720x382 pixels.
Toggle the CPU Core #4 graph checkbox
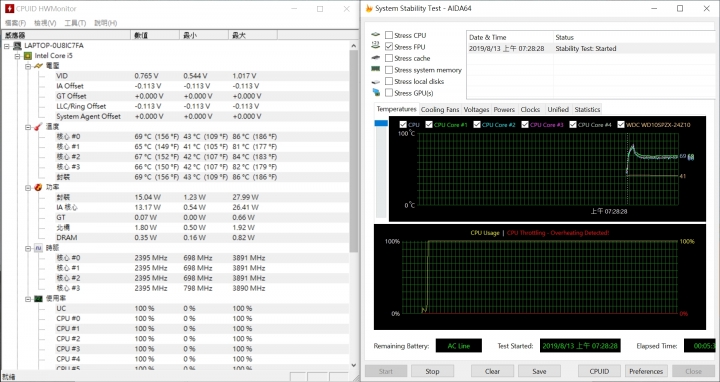coord(573,124)
